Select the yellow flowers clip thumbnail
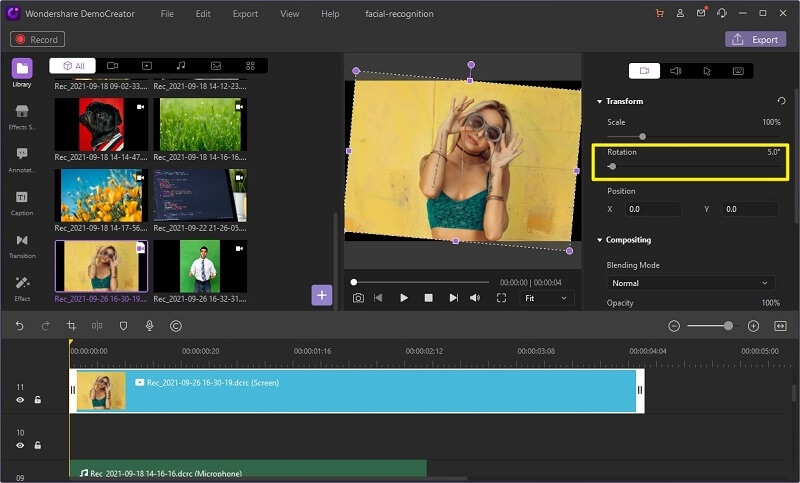 (101, 195)
